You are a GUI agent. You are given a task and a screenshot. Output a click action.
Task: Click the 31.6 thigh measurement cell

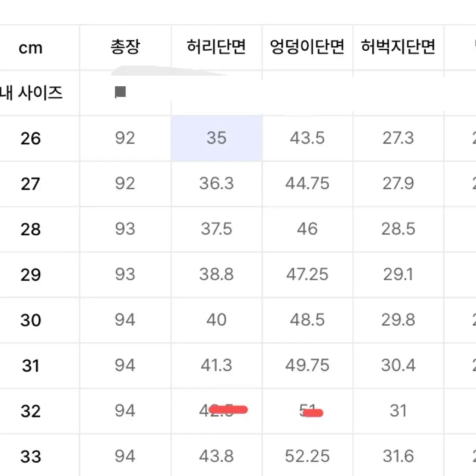(x=399, y=455)
